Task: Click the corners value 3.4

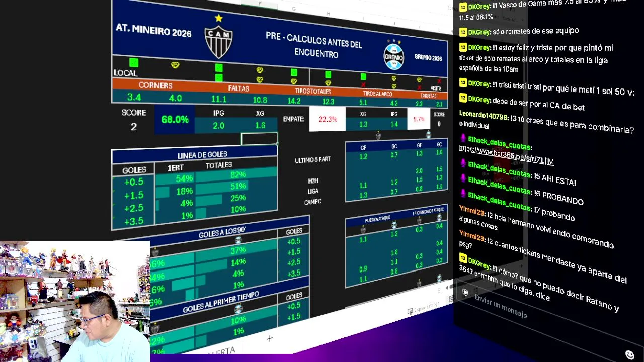Action: 134,97
